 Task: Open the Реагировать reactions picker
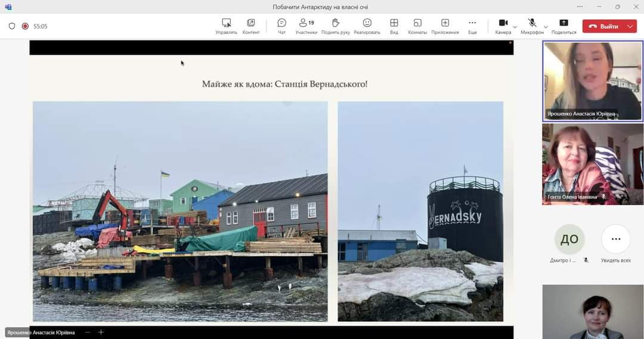[367, 26]
